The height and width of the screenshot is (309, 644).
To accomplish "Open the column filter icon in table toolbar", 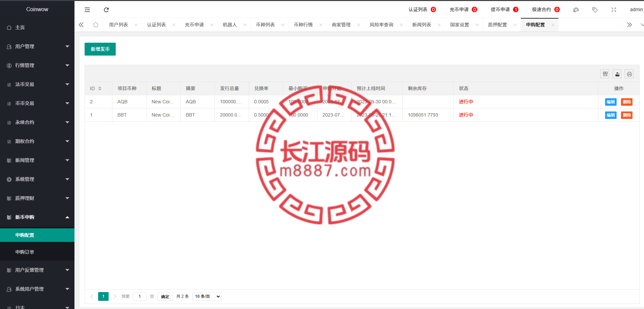I will [605, 74].
